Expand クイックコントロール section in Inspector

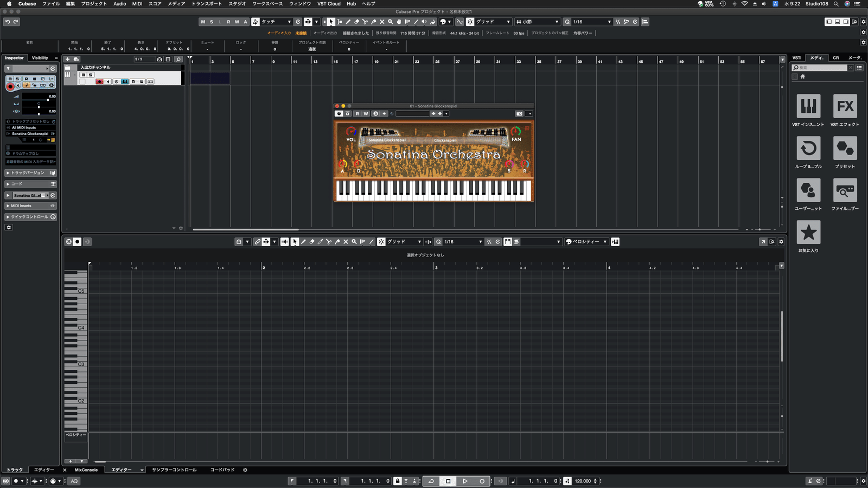pyautogui.click(x=31, y=217)
